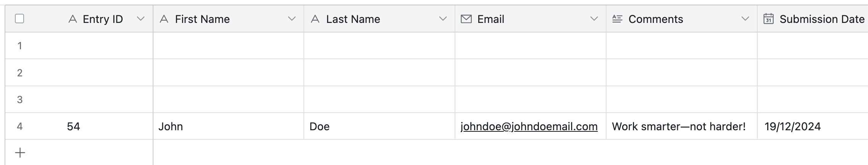Screen dimensions: 868x165
Task: Select row number 1
Action: [x=19, y=46]
